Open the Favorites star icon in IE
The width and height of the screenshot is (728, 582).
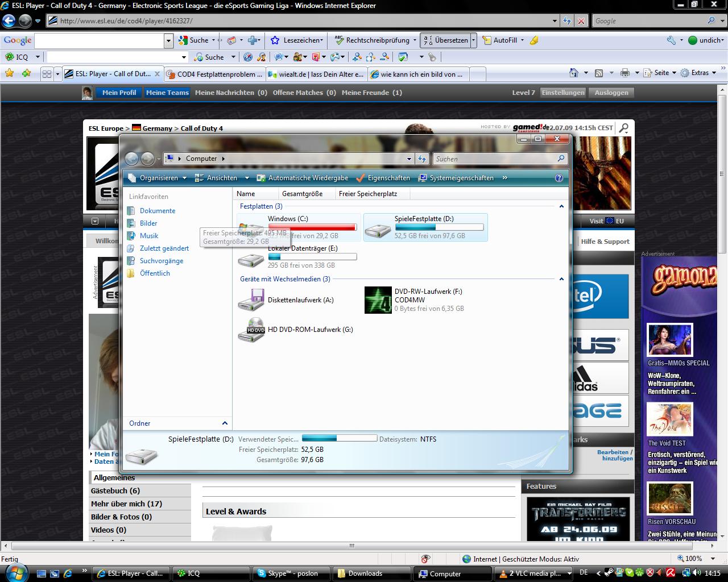[9, 73]
